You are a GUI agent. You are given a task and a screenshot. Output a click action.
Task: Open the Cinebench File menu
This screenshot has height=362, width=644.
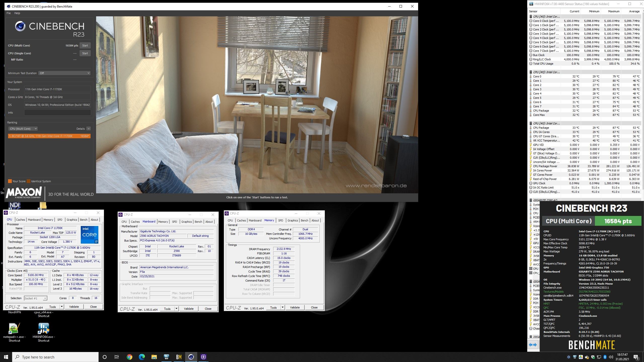(9, 13)
